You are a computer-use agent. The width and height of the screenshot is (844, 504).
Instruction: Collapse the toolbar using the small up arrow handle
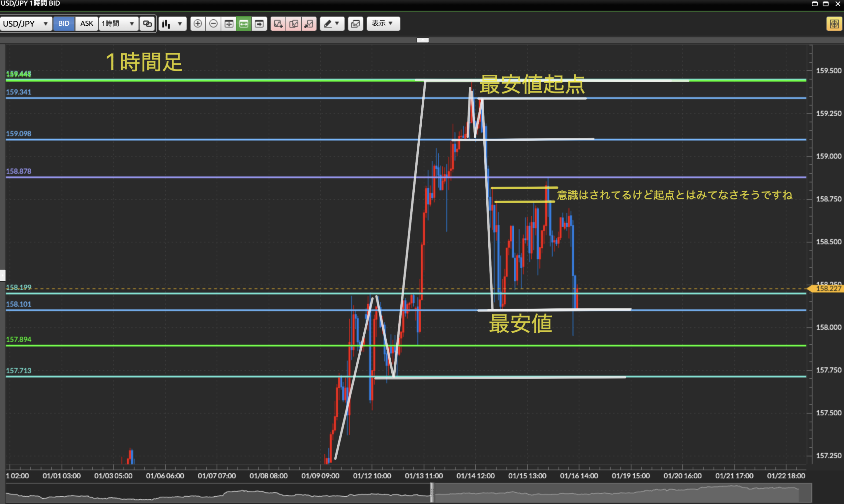423,40
